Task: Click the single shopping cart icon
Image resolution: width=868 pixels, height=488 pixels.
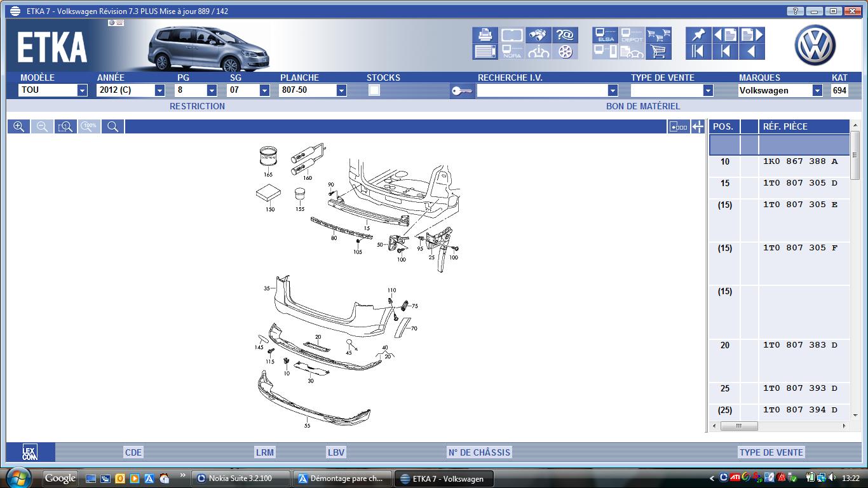Action: tap(658, 51)
